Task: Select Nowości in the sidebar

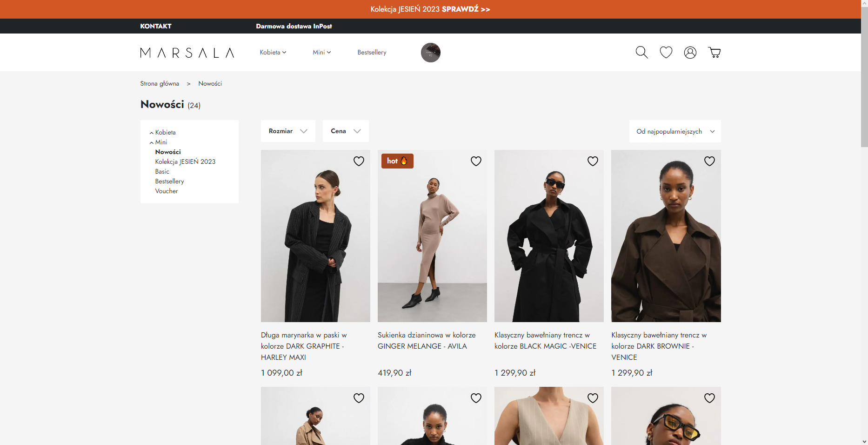Action: tap(168, 152)
